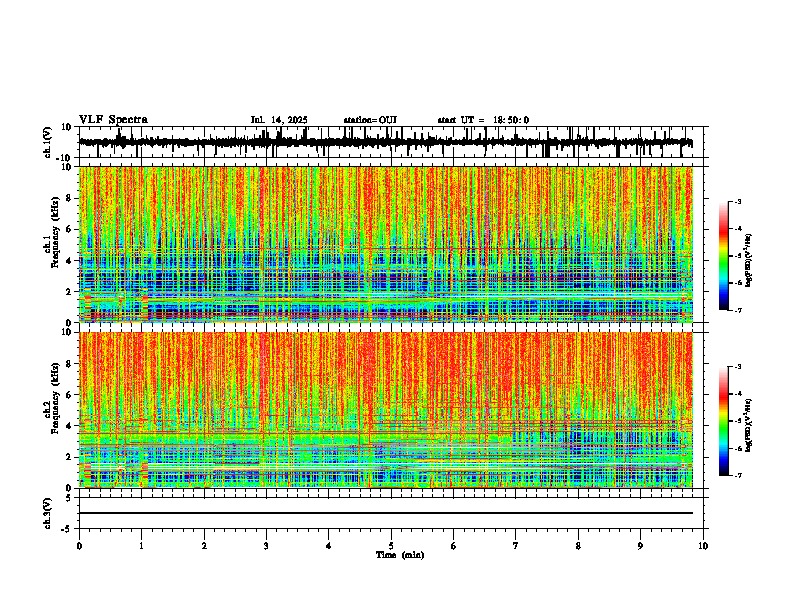Click the "8" tick on the time axis
The width and height of the screenshot is (792, 612).
click(x=578, y=546)
